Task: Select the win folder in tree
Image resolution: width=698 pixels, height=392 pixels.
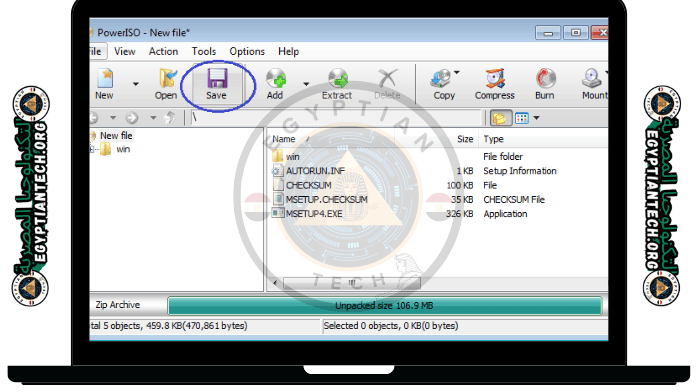Action: click(x=123, y=150)
